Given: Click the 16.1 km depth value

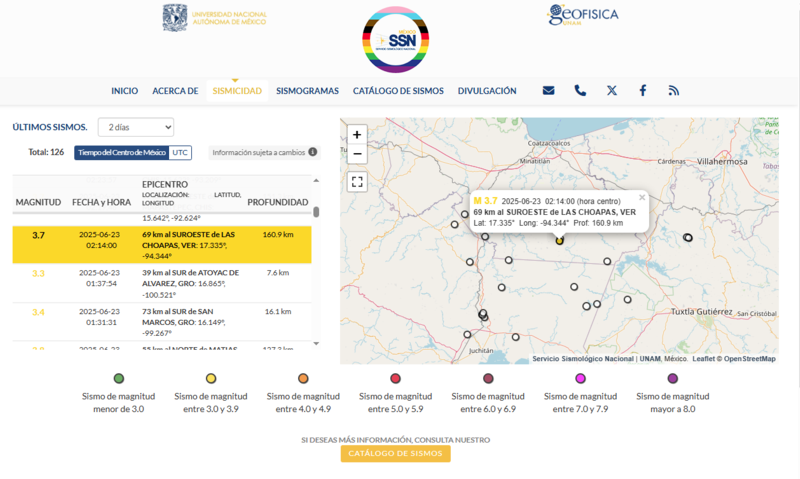Looking at the screenshot, I should click(x=278, y=311).
